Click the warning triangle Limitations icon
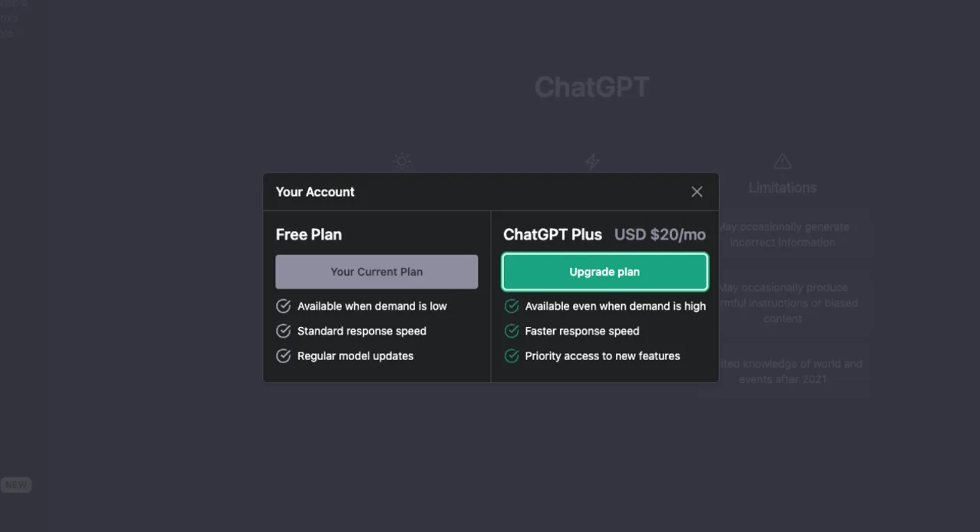This screenshot has width=980, height=532. [782, 162]
